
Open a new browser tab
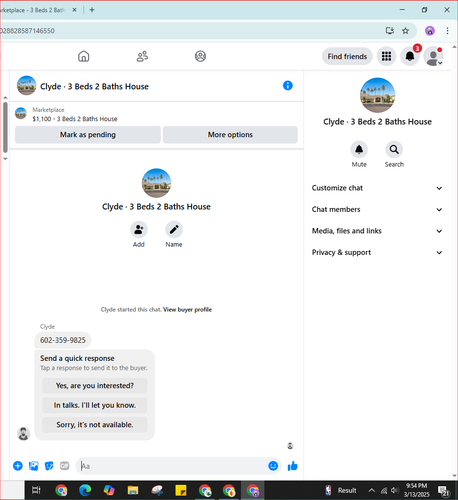(92, 10)
